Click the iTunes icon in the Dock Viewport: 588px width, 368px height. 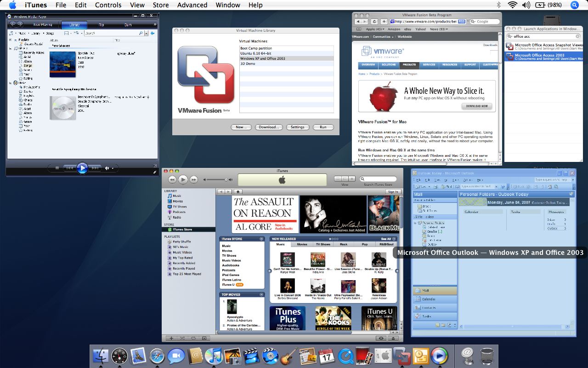point(214,356)
